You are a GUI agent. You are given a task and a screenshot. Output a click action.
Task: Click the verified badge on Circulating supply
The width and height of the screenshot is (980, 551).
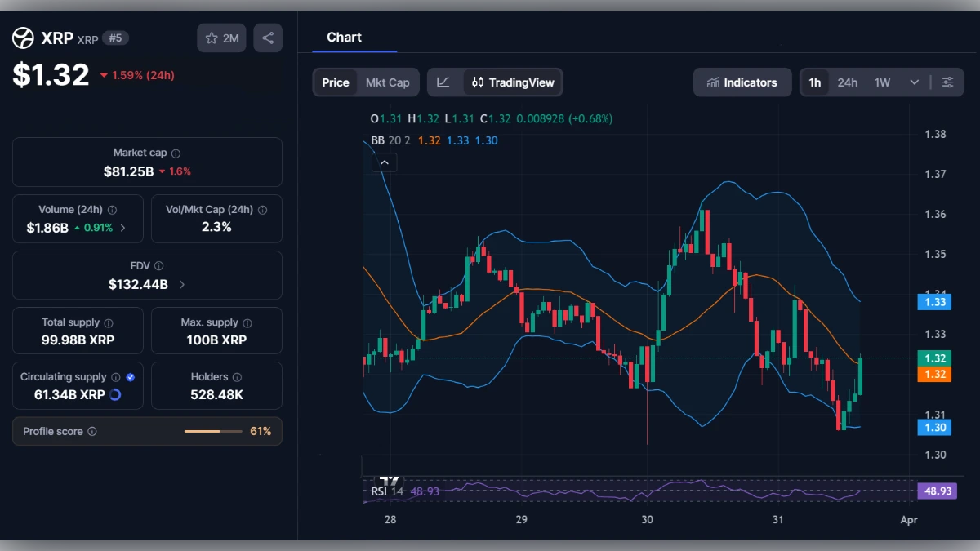click(131, 376)
